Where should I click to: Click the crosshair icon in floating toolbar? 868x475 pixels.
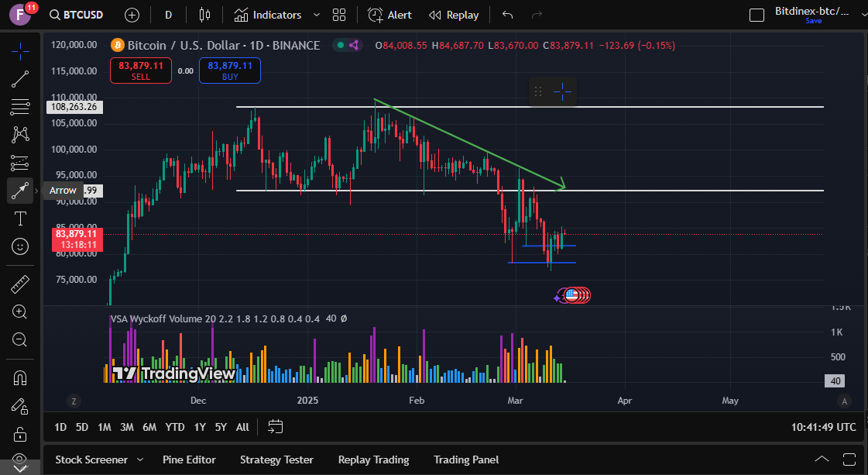pos(562,92)
